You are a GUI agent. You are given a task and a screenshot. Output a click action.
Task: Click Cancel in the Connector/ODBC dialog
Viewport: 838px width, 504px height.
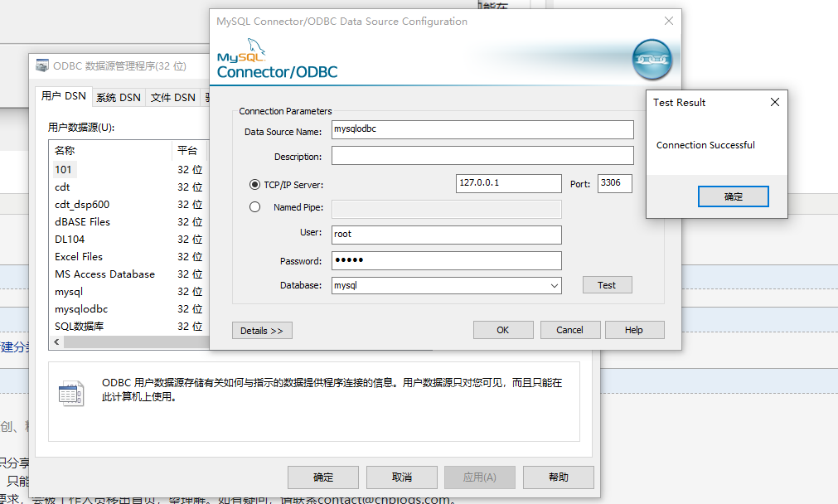[x=569, y=330]
